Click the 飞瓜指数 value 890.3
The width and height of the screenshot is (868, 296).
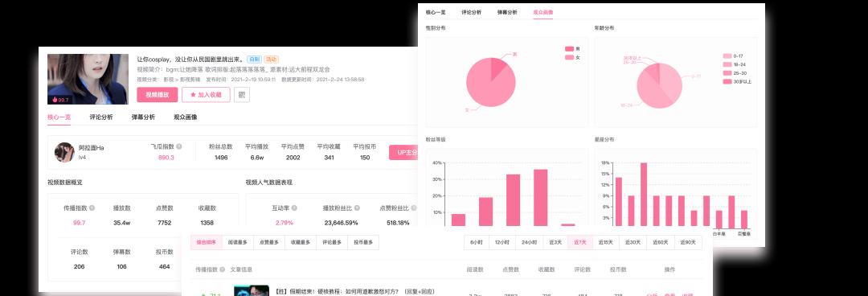(166, 158)
